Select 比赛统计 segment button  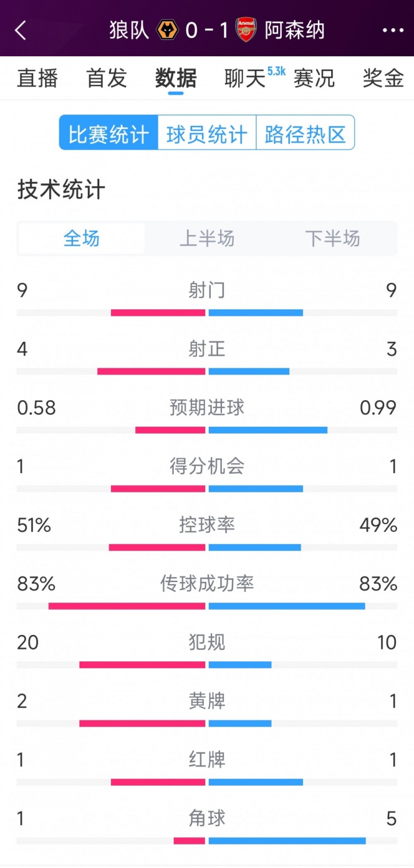click(x=109, y=133)
